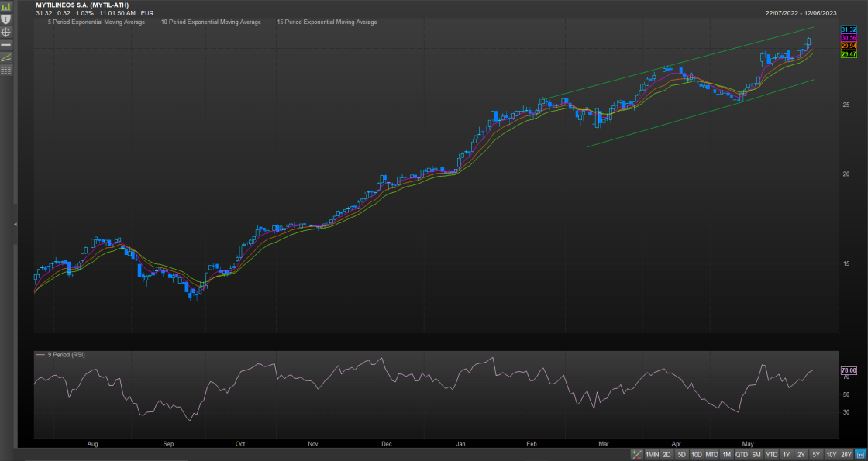
Task: Set chart range to 5D
Action: 681,455
